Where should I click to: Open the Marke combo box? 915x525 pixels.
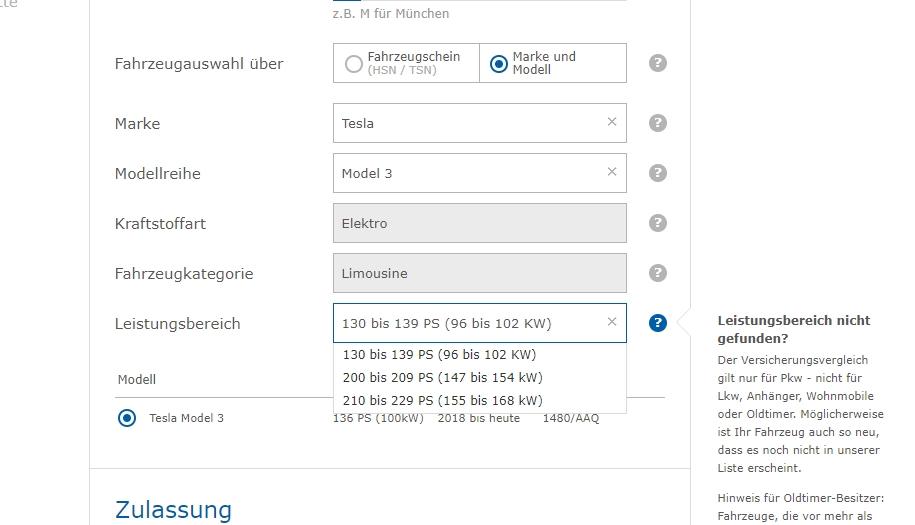pos(480,123)
